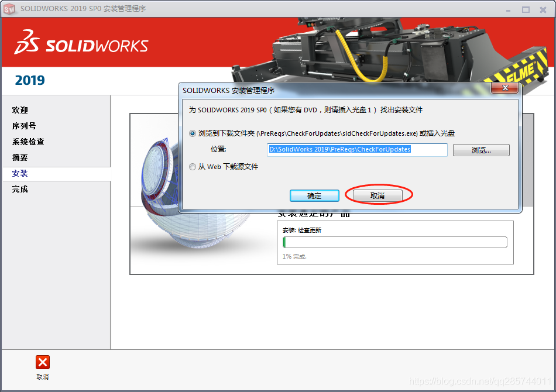Click the 取消 label under the red X
This screenshot has height=392, width=556.
click(43, 377)
